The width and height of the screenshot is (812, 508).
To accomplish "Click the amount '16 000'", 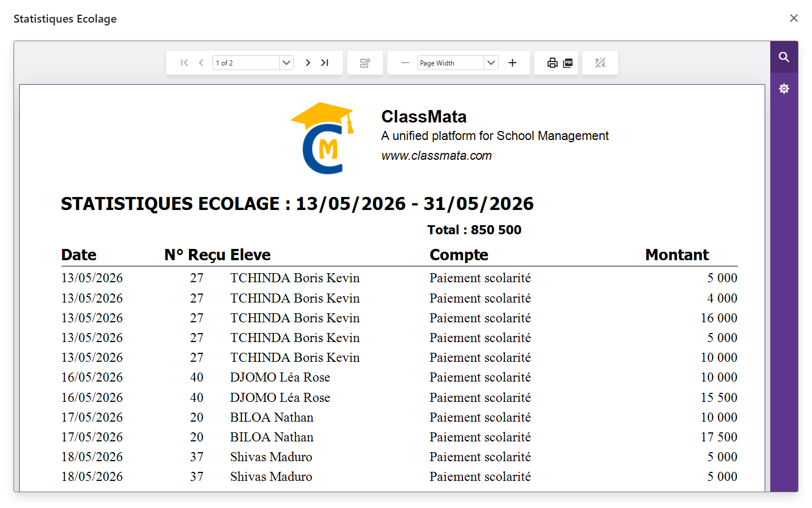I will pyautogui.click(x=719, y=318).
